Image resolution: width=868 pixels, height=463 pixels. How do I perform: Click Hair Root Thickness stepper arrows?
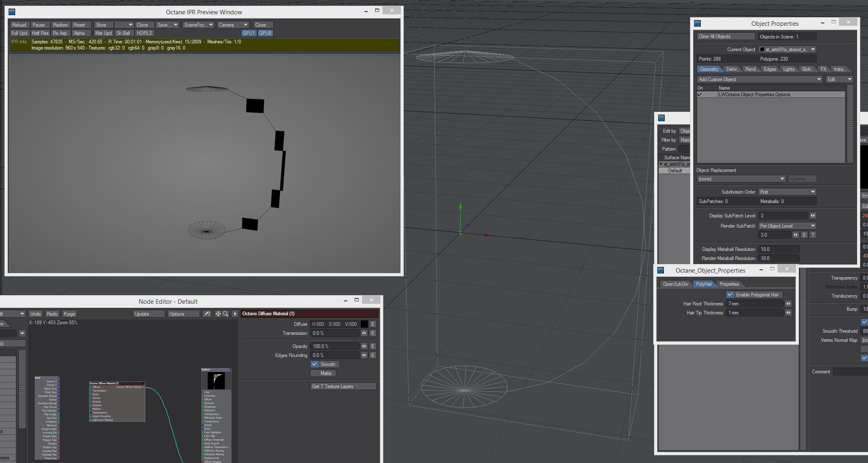788,304
